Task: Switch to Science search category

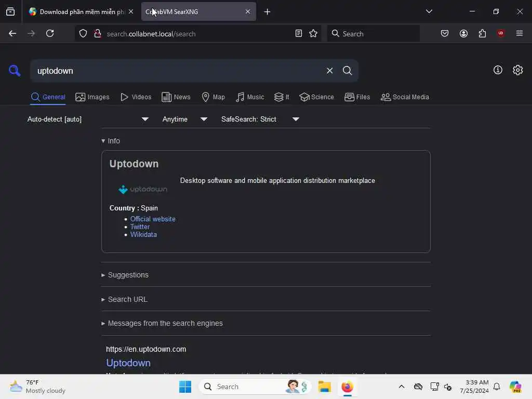Action: click(316, 97)
